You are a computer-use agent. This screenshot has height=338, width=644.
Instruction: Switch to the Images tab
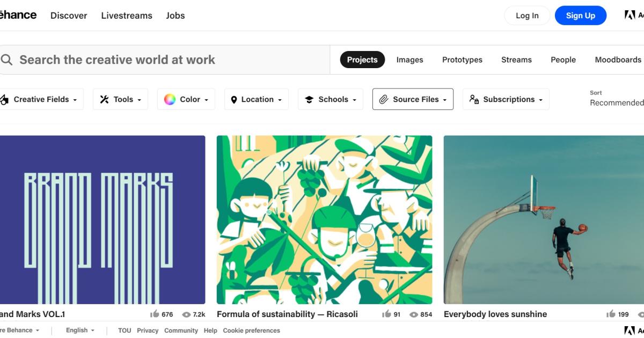coord(409,60)
